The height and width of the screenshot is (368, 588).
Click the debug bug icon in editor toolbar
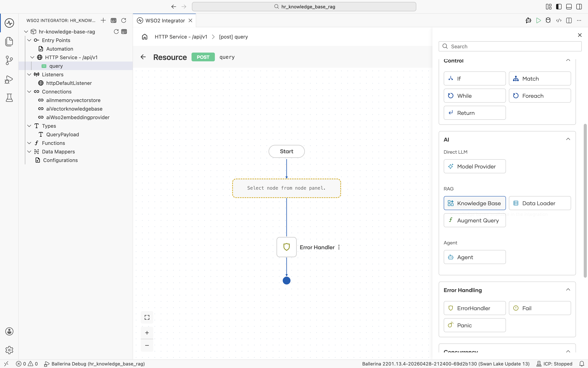pos(548,20)
